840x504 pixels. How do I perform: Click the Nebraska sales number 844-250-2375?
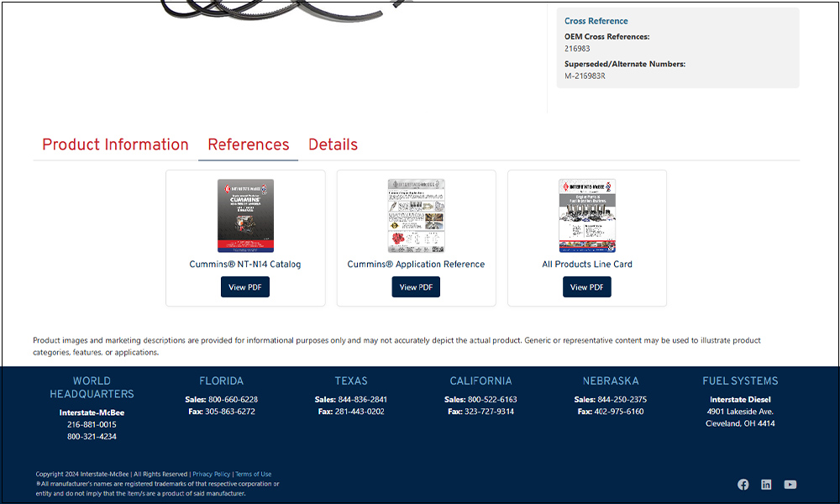pyautogui.click(x=622, y=400)
